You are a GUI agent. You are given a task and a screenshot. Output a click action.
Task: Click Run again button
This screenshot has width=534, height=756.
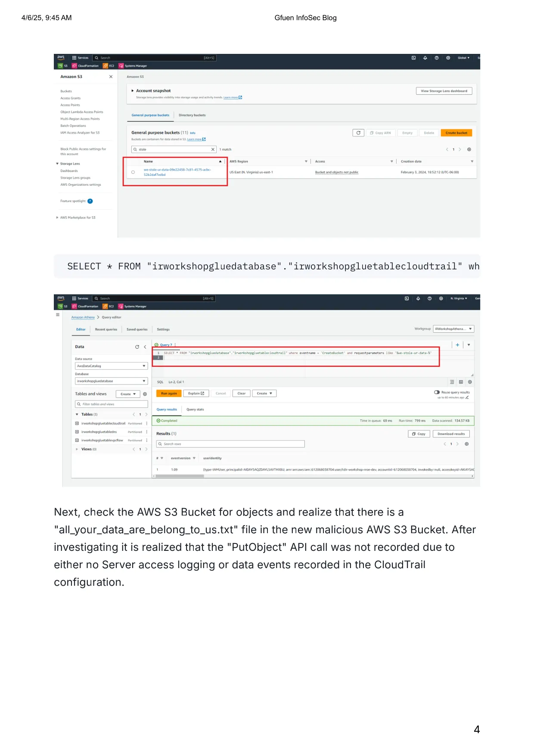click(x=169, y=394)
